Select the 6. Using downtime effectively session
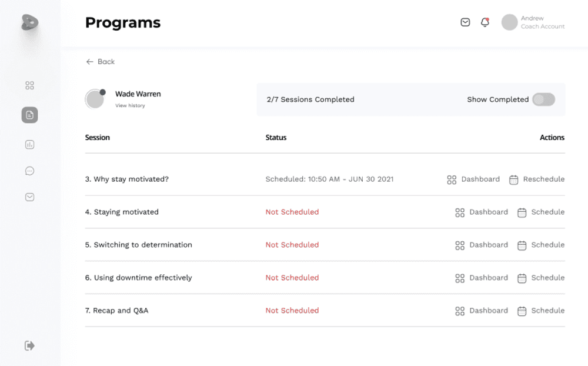This screenshot has height=366, width=588. point(138,278)
